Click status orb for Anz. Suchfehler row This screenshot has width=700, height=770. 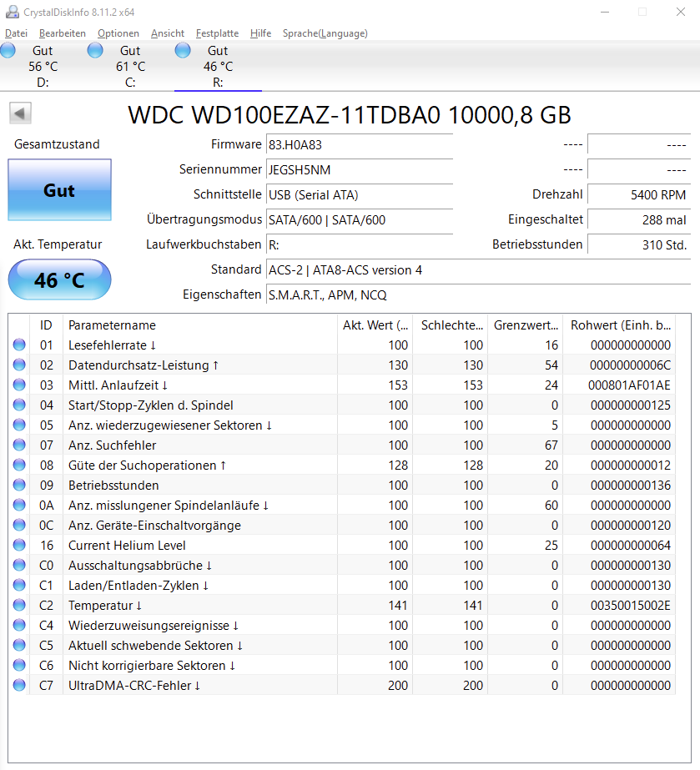tap(19, 445)
